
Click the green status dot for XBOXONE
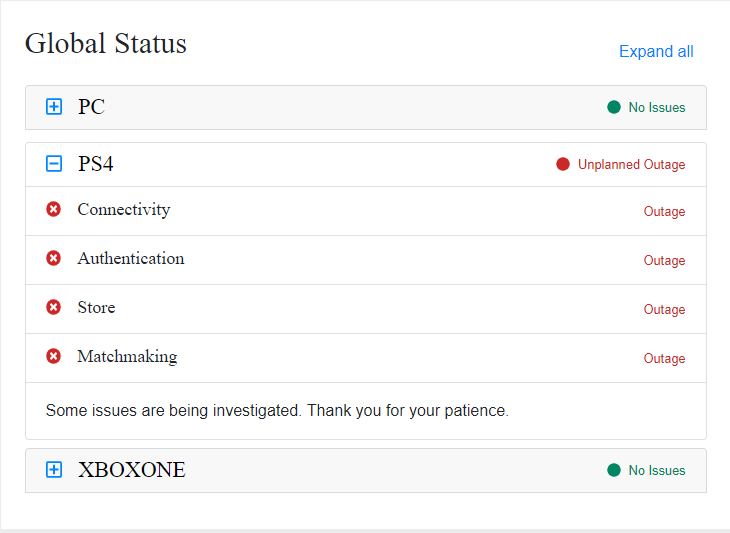(x=614, y=470)
